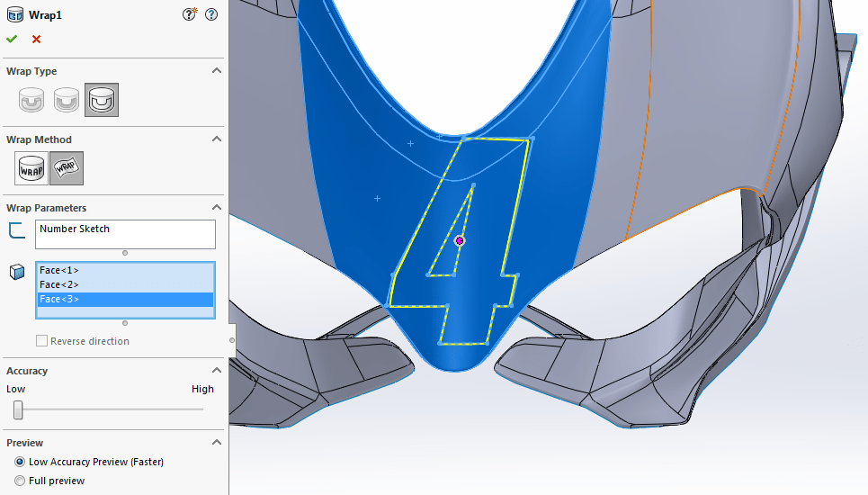Select Face<2> in the face list
The width and height of the screenshot is (868, 495).
(x=125, y=284)
